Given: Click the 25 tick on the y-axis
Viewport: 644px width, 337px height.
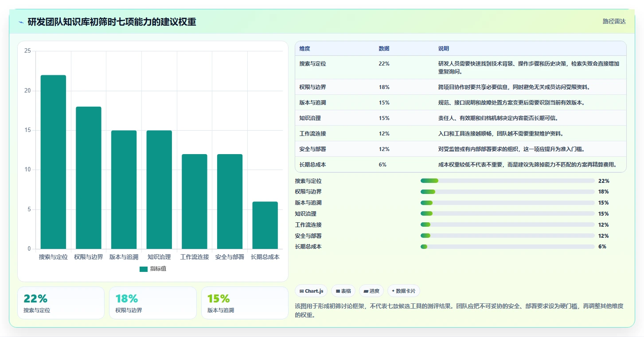Looking at the screenshot, I should pos(27,51).
